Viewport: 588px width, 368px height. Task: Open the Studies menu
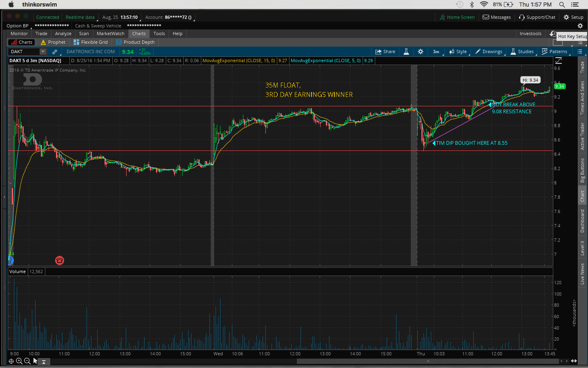pos(522,52)
